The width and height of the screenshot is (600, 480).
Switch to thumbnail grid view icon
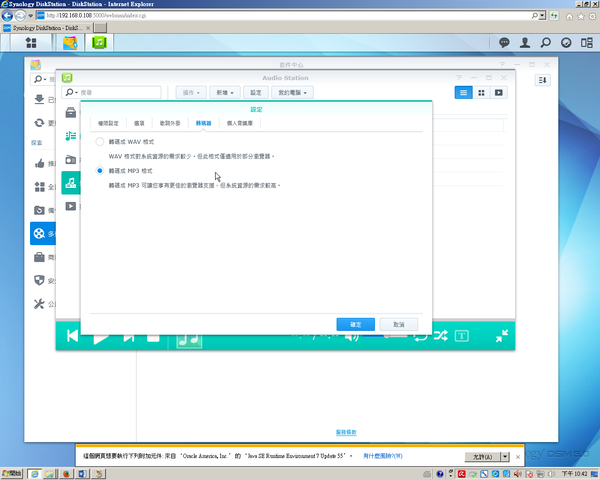pyautogui.click(x=481, y=92)
